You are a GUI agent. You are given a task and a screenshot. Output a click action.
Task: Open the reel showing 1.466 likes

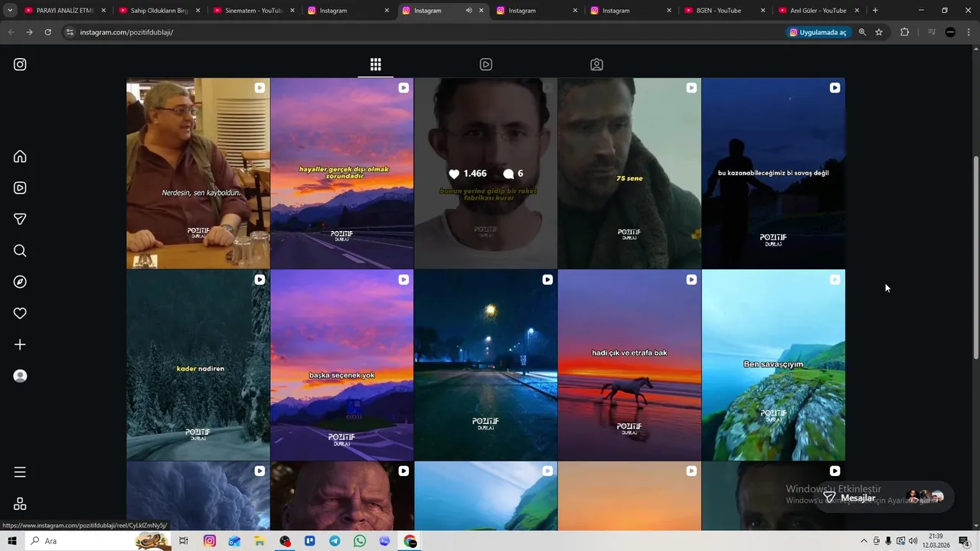pos(485,173)
